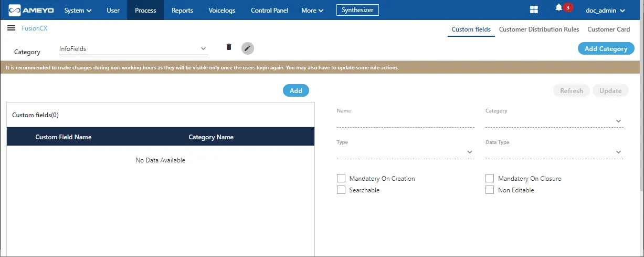Open the Process menu
The height and width of the screenshot is (257, 644).
145,10
